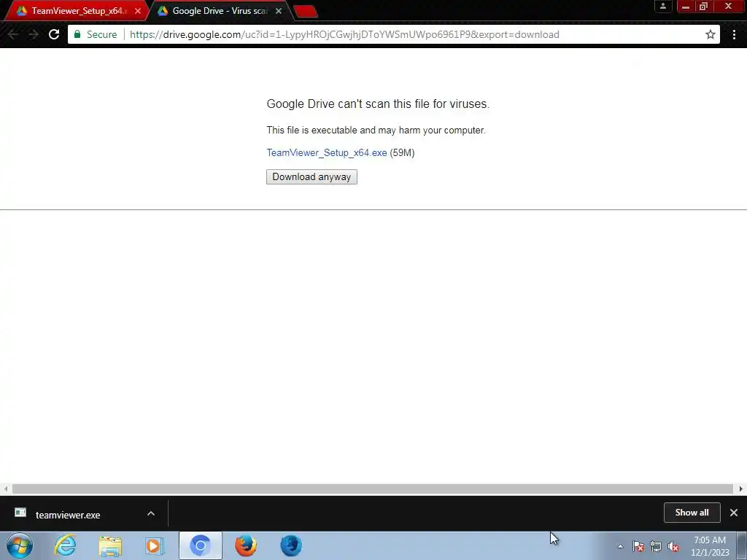Open Windows Explorer from the taskbar
This screenshot has height=560, width=747.
[x=110, y=545]
